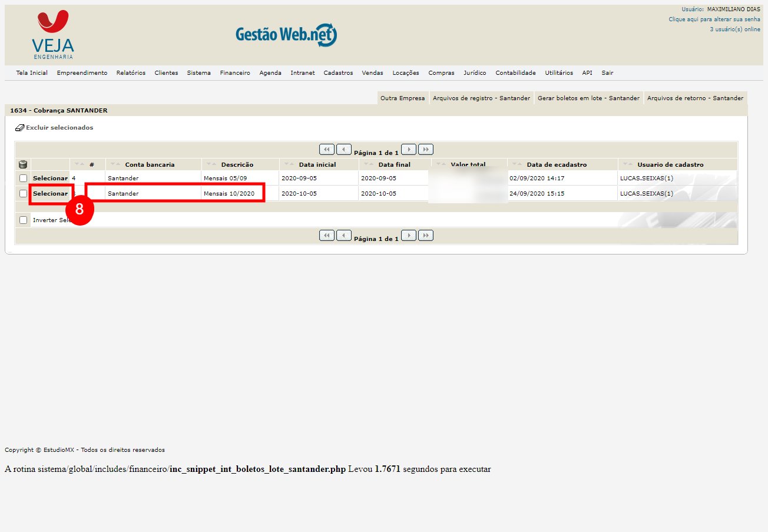The height and width of the screenshot is (532, 768).
Task: Jump to last page in top pagination
Action: 426,150
